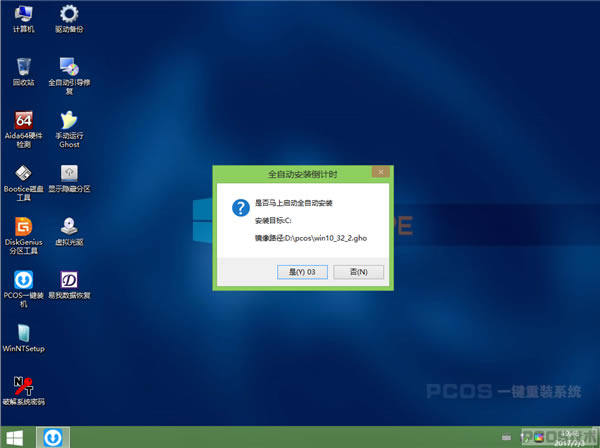Viewport: 600px width, 448px height.
Task: Click text 是否马上启动全自动安装
Action: [293, 203]
